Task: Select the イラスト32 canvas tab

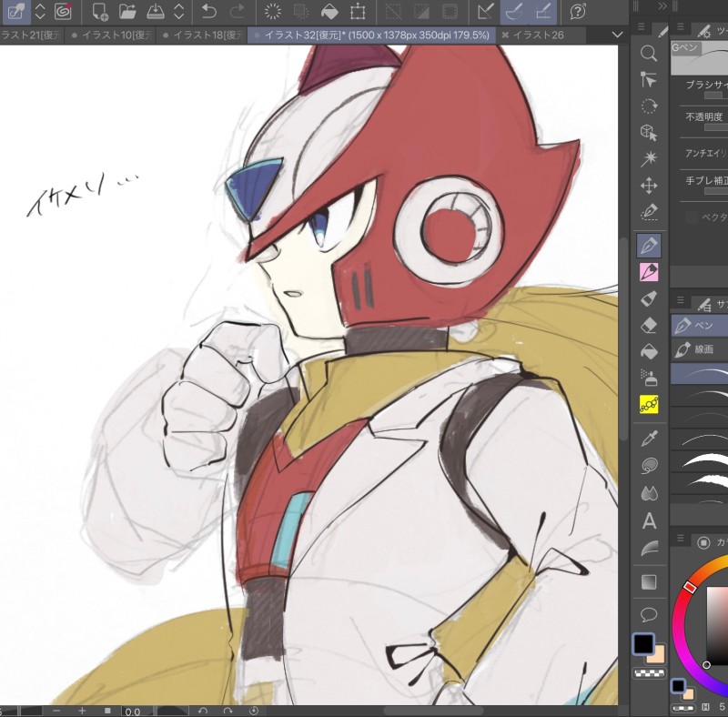Action: click(371, 35)
